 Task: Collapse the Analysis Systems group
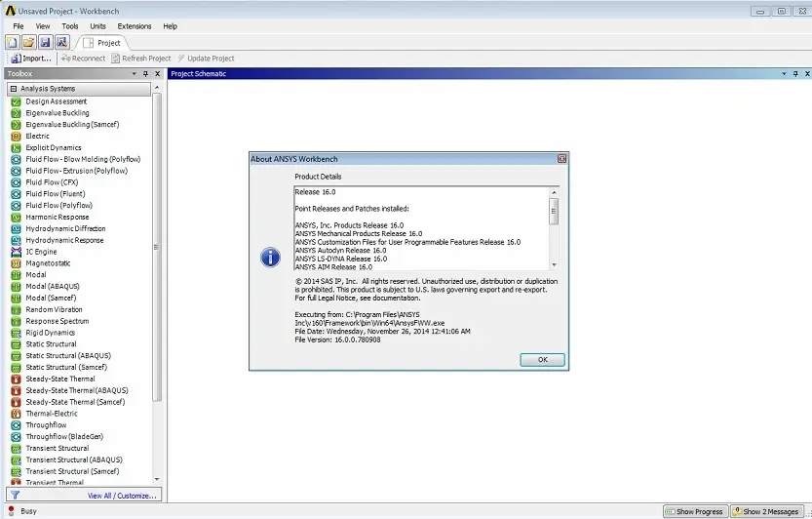click(14, 89)
